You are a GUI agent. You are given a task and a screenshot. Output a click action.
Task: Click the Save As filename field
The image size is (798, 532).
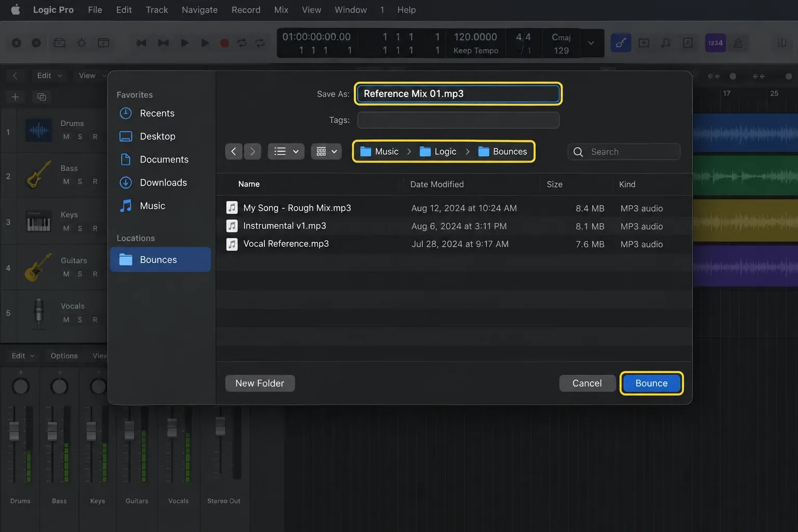tap(458, 94)
